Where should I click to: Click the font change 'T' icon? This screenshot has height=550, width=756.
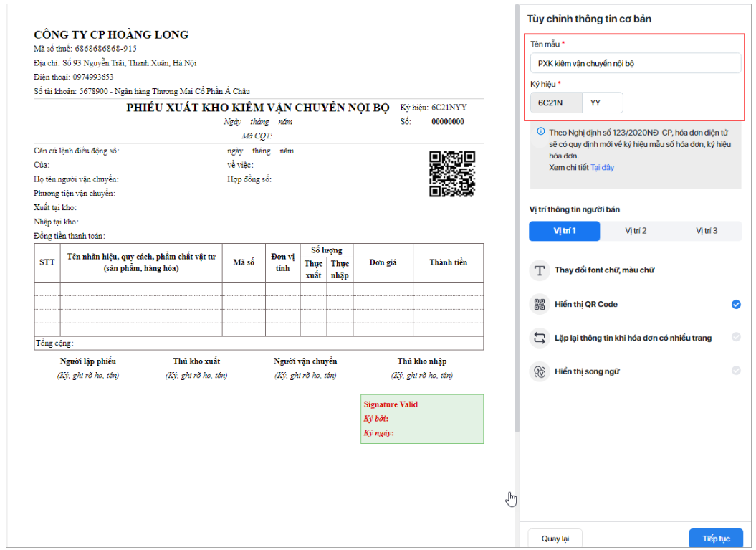point(538,270)
